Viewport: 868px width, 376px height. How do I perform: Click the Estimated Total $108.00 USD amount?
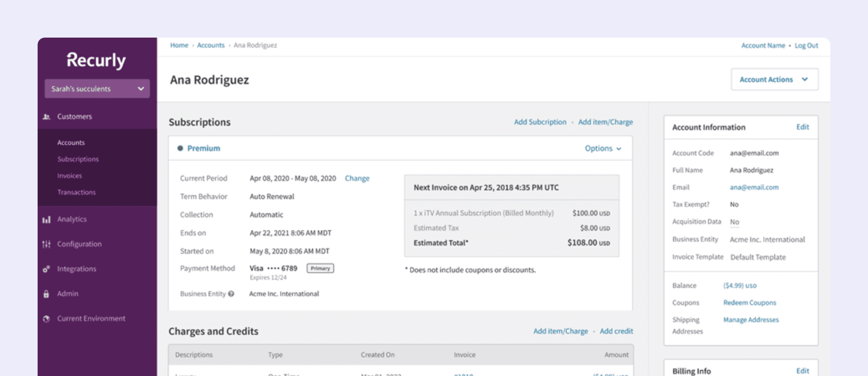click(x=588, y=243)
